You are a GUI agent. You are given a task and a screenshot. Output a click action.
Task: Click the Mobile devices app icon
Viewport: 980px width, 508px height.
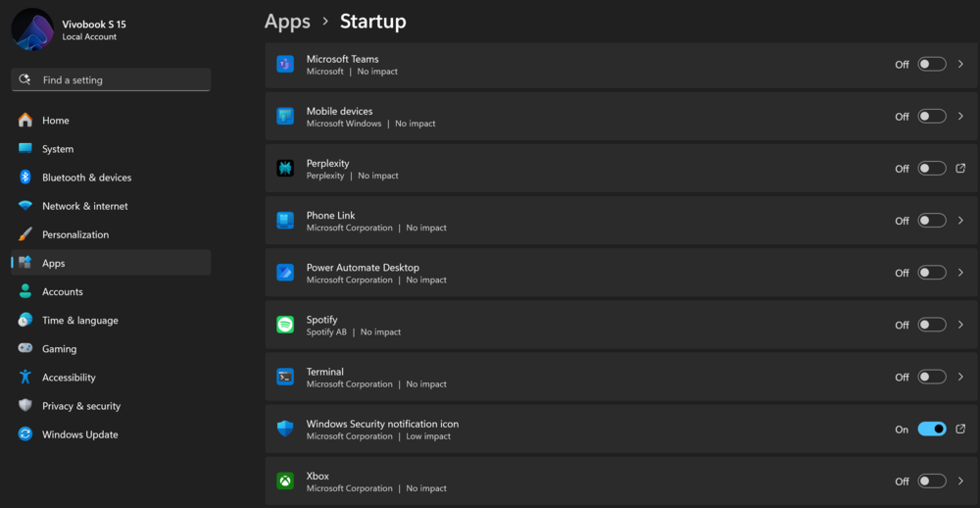point(285,117)
